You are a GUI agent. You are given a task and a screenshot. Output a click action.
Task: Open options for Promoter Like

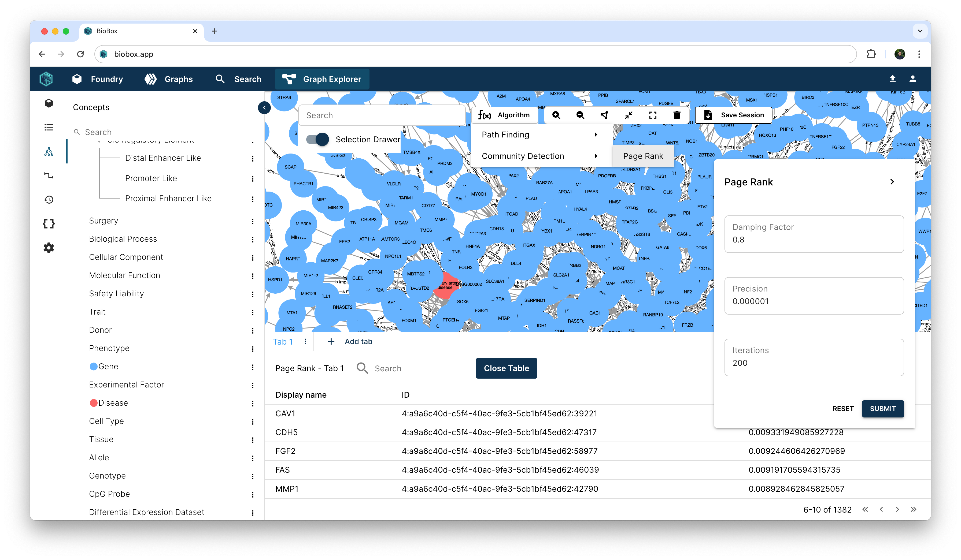(x=253, y=179)
